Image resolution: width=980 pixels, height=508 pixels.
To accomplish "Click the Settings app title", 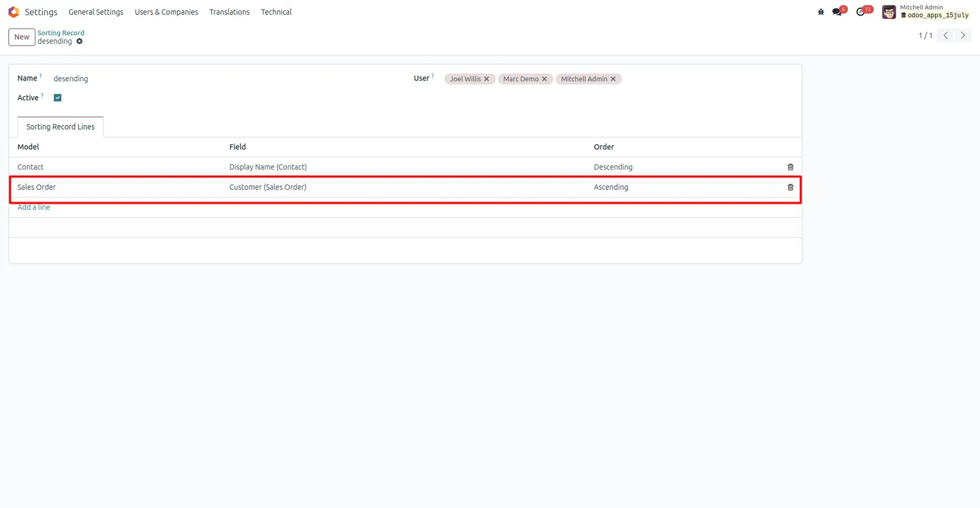I will click(41, 12).
